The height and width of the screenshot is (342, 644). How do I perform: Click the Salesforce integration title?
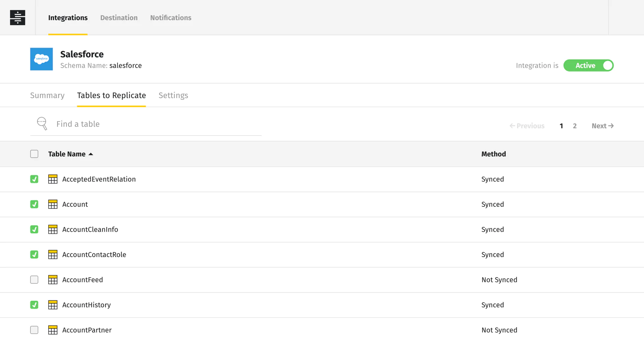(82, 54)
